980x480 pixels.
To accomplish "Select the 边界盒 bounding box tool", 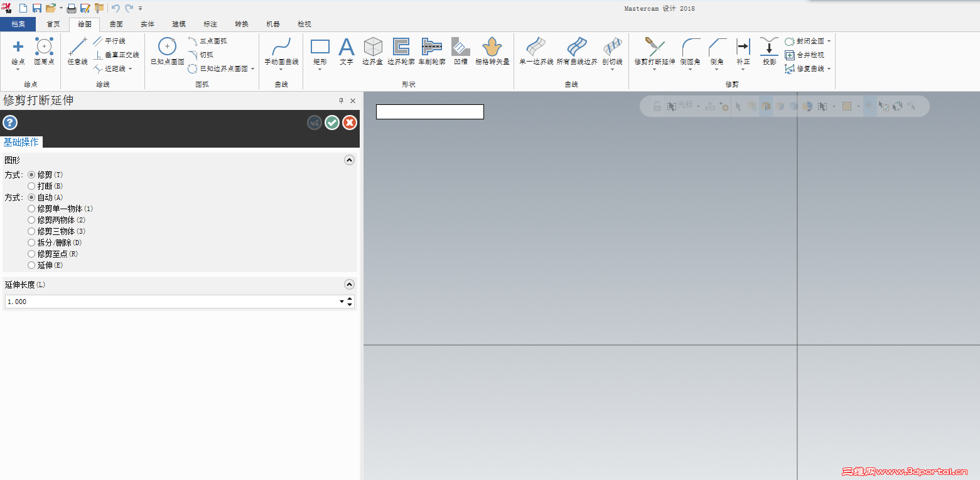I will pyautogui.click(x=373, y=52).
